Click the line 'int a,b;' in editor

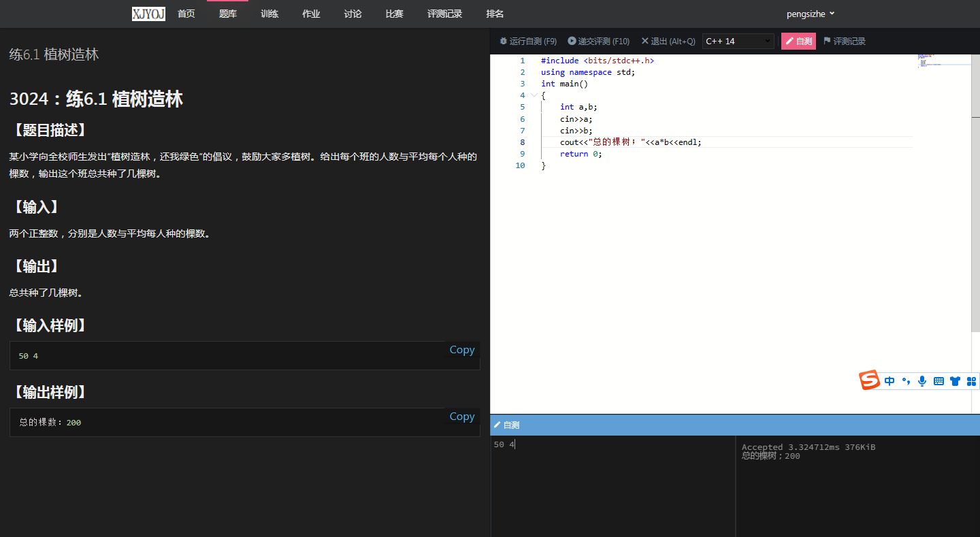pos(578,107)
